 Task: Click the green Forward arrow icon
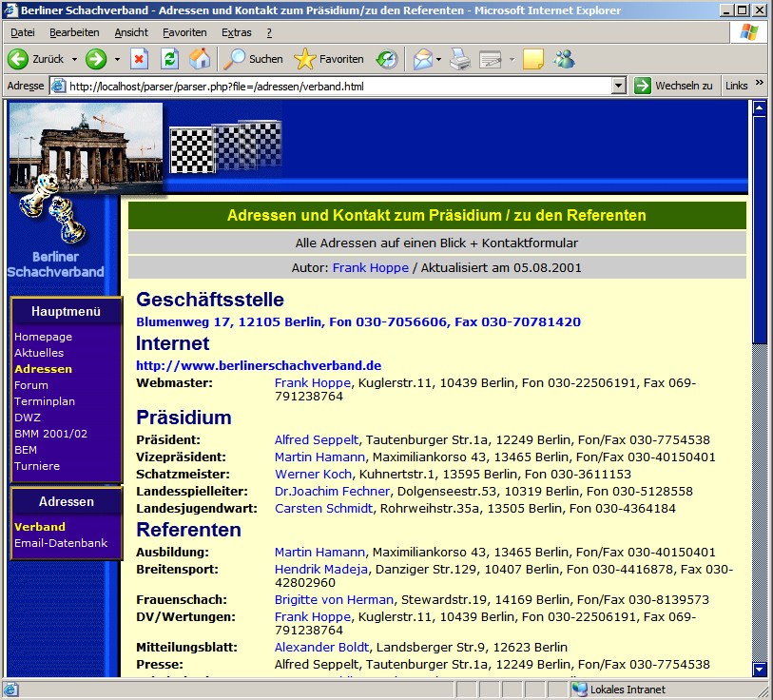click(x=96, y=59)
